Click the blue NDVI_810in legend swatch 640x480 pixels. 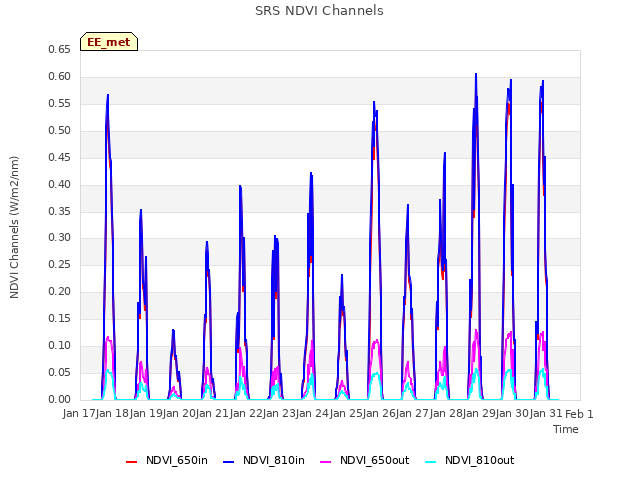[x=229, y=462]
